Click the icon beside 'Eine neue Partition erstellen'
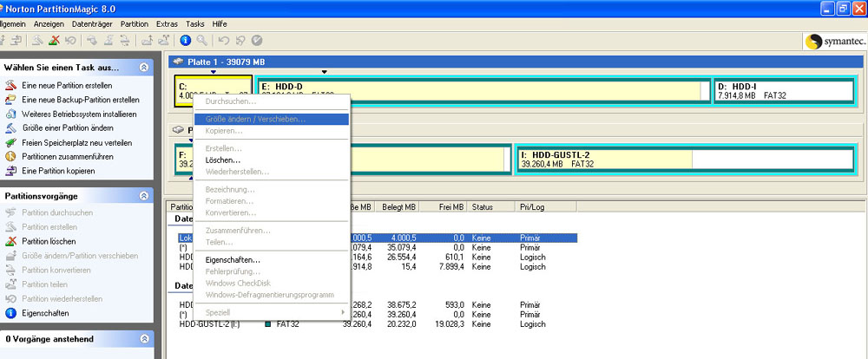This screenshot has height=359, width=868. (x=11, y=86)
